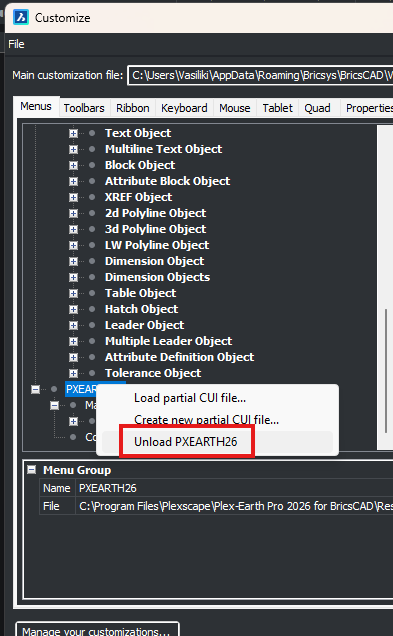Select the 3d Polyline Object item
Image resolution: width=393 pixels, height=636 pixels.
click(155, 229)
